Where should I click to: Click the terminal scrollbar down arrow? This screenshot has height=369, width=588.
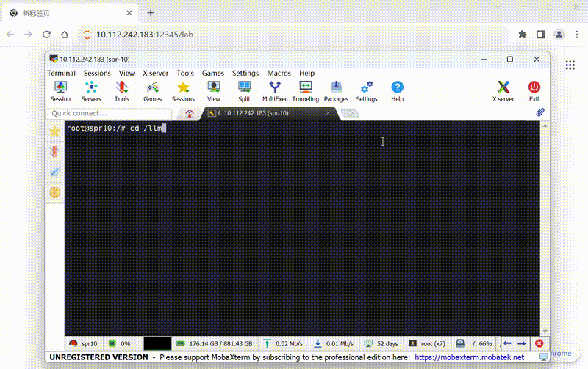point(545,332)
